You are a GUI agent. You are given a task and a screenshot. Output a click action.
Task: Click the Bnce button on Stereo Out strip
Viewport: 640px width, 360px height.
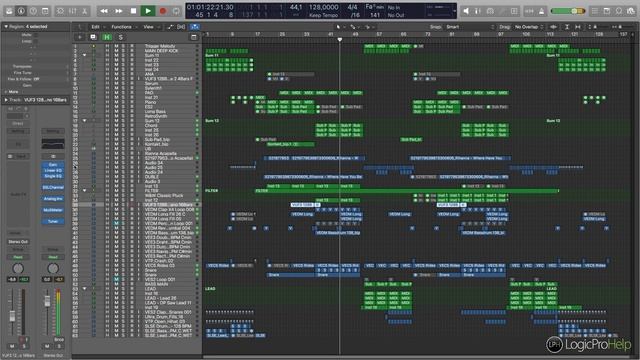pos(59,339)
